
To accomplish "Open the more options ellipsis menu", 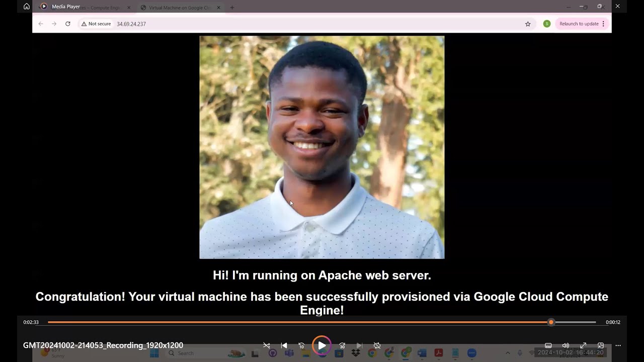I will point(618,345).
